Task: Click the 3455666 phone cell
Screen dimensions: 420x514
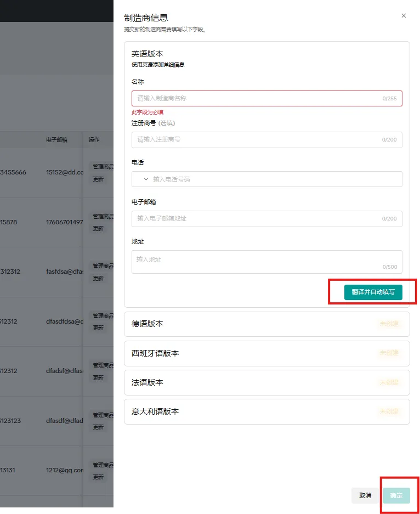Action: point(13,172)
